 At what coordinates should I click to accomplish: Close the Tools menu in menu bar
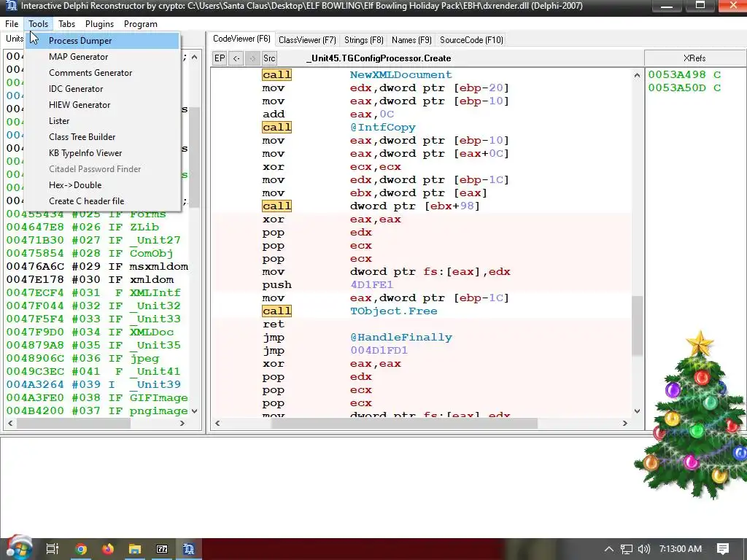[38, 24]
